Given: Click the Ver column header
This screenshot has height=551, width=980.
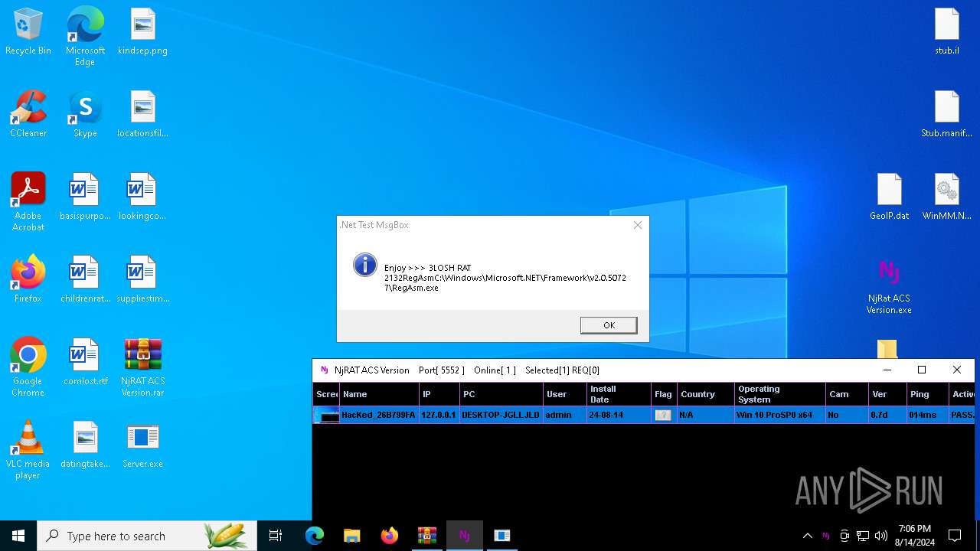Looking at the screenshot, I should tap(887, 394).
